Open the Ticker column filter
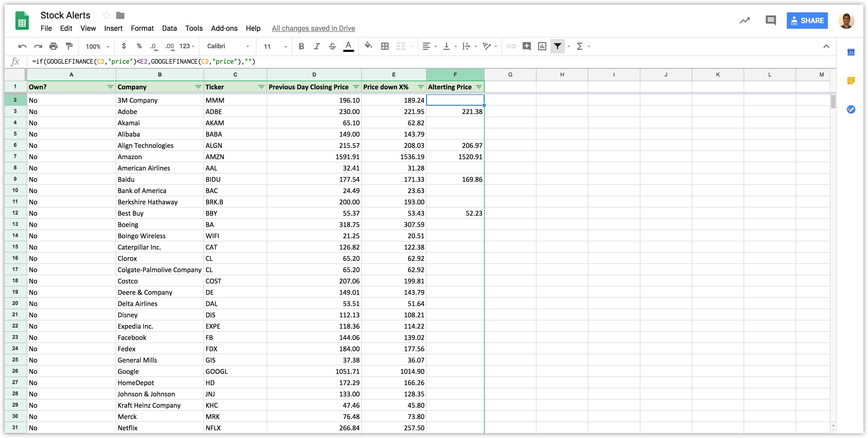868x438 pixels. [262, 87]
